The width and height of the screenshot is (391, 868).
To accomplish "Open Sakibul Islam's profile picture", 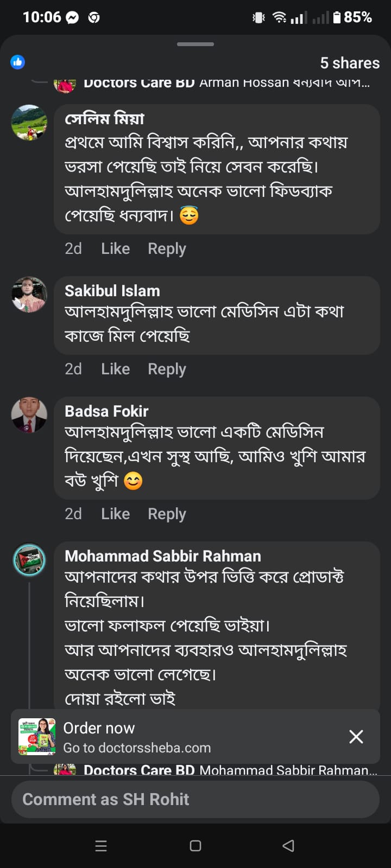I will pos(29,295).
